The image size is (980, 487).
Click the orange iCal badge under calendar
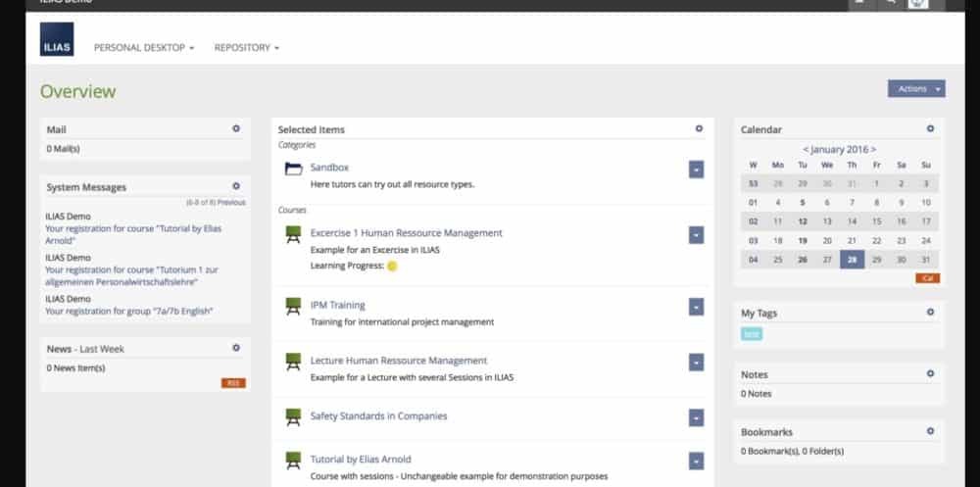click(x=928, y=278)
